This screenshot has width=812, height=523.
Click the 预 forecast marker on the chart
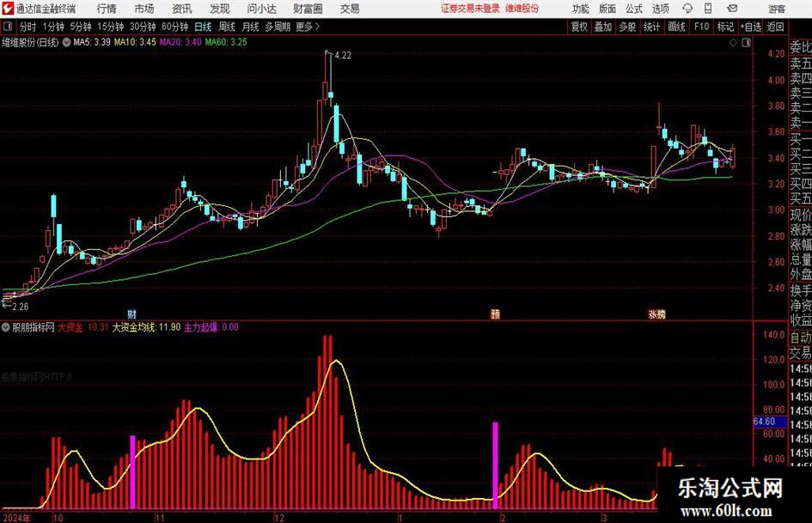click(x=495, y=313)
